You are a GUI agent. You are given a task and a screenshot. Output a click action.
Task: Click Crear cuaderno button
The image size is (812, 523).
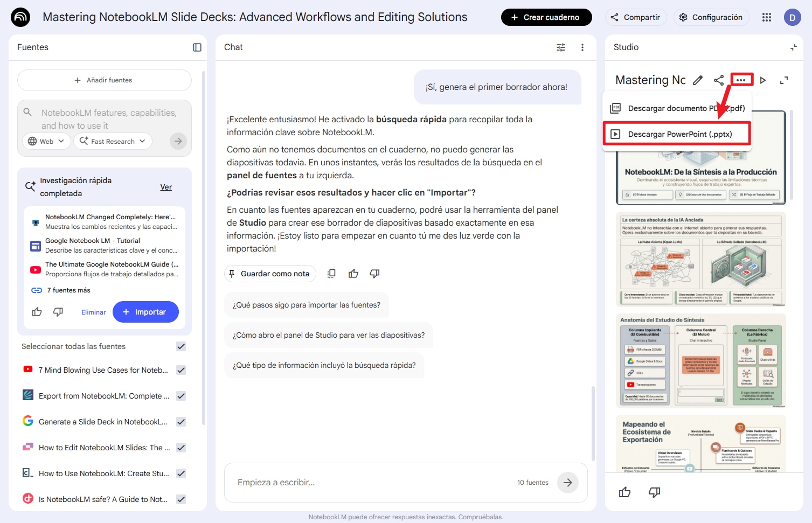click(x=546, y=17)
